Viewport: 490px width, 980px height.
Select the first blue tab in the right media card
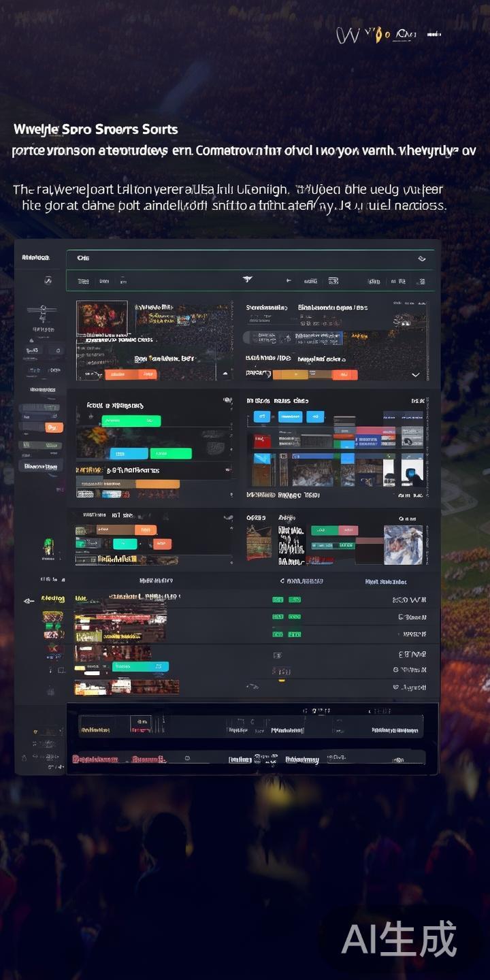tap(262, 416)
